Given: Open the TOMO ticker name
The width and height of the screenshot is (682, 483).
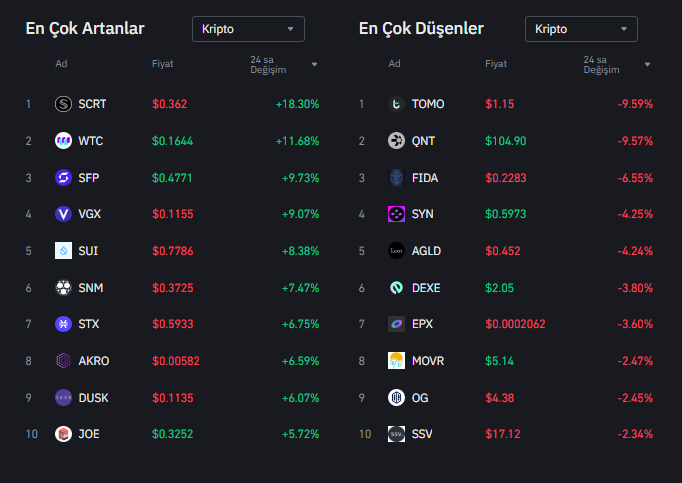Looking at the screenshot, I should coord(428,104).
